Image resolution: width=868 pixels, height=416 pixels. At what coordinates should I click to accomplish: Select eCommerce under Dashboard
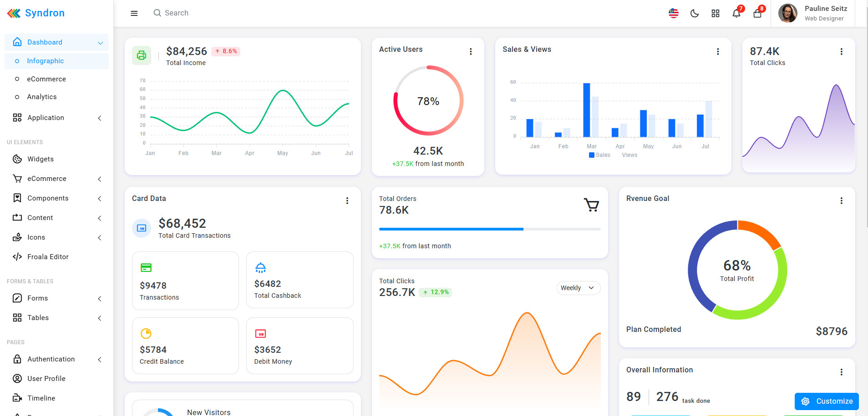coord(56,79)
